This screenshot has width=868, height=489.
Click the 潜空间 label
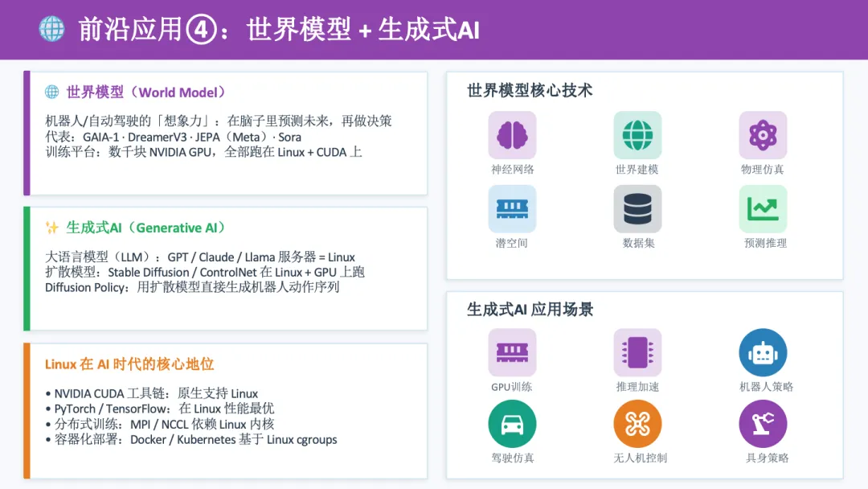click(511, 243)
